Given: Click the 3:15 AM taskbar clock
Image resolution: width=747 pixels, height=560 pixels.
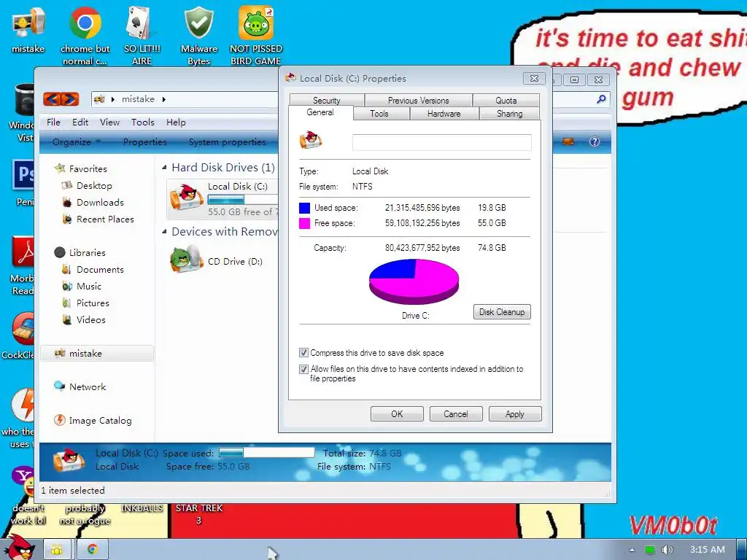Looking at the screenshot, I should pos(707,550).
